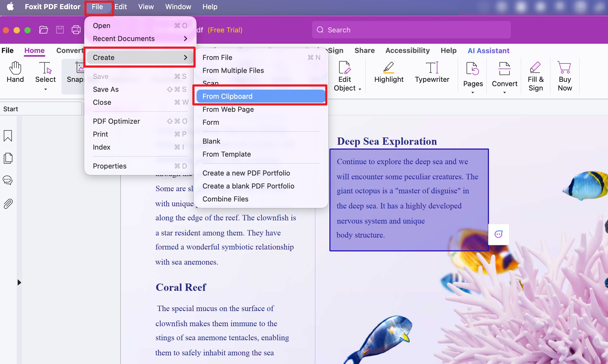This screenshot has height=364, width=608.
Task: Click the Deep Sea Exploration heading
Action: (x=387, y=141)
